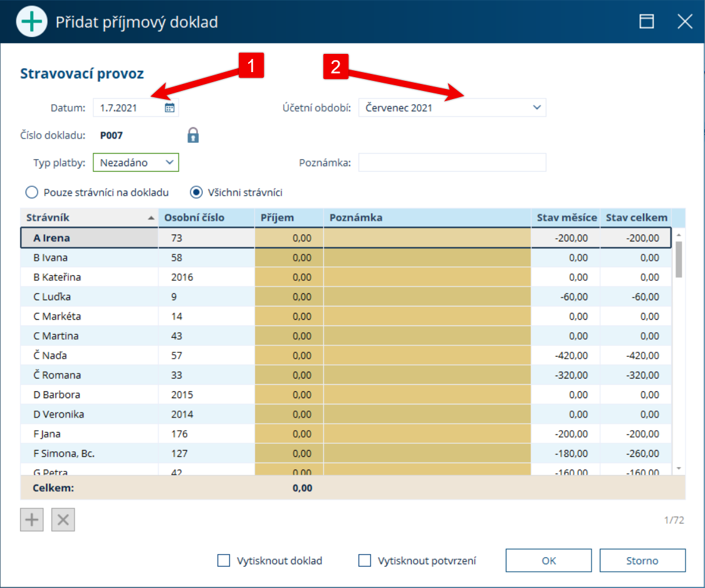705x588 pixels.
Task: Click scrollbar up arrow of the table
Action: pos(679,235)
